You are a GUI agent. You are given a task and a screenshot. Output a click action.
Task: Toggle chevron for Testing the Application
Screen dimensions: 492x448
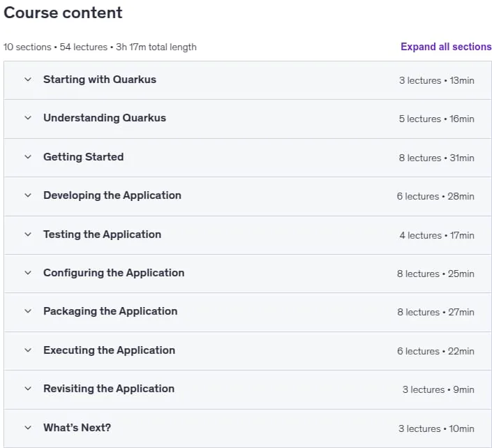(x=28, y=234)
